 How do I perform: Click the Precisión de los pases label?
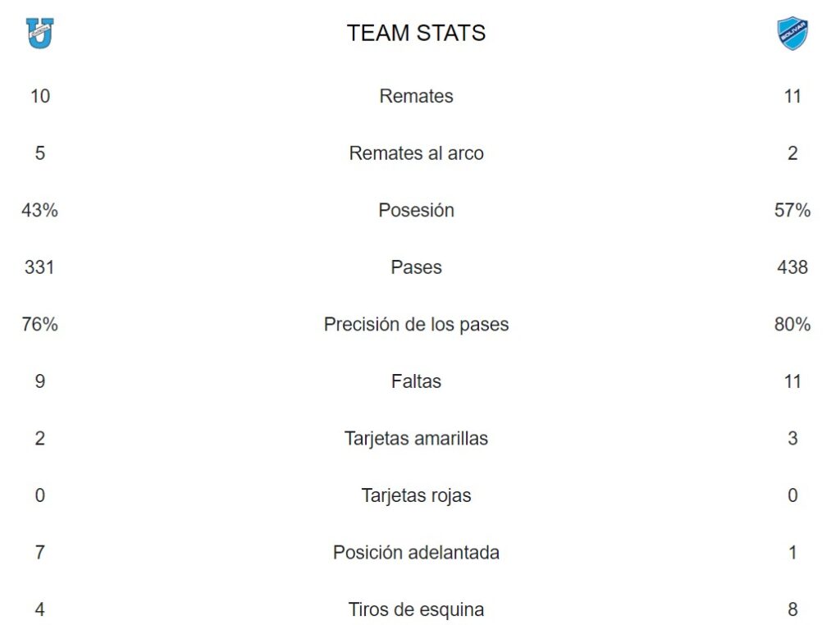coord(416,325)
